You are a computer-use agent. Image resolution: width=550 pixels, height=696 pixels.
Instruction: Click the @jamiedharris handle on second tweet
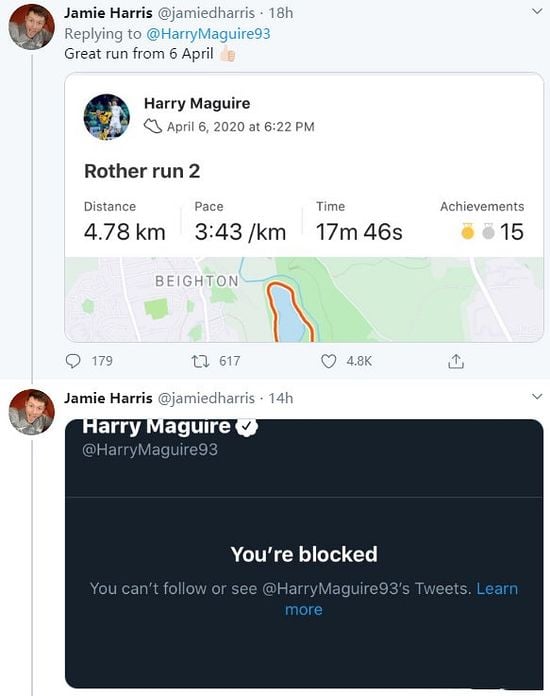(206, 398)
